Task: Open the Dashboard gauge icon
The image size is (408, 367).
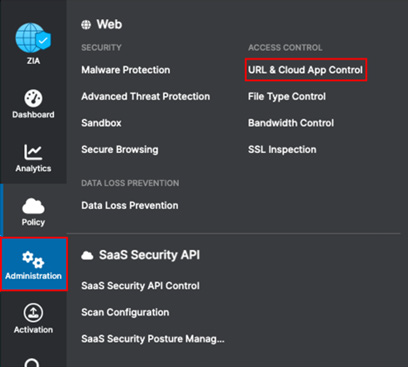Action: pos(33,98)
